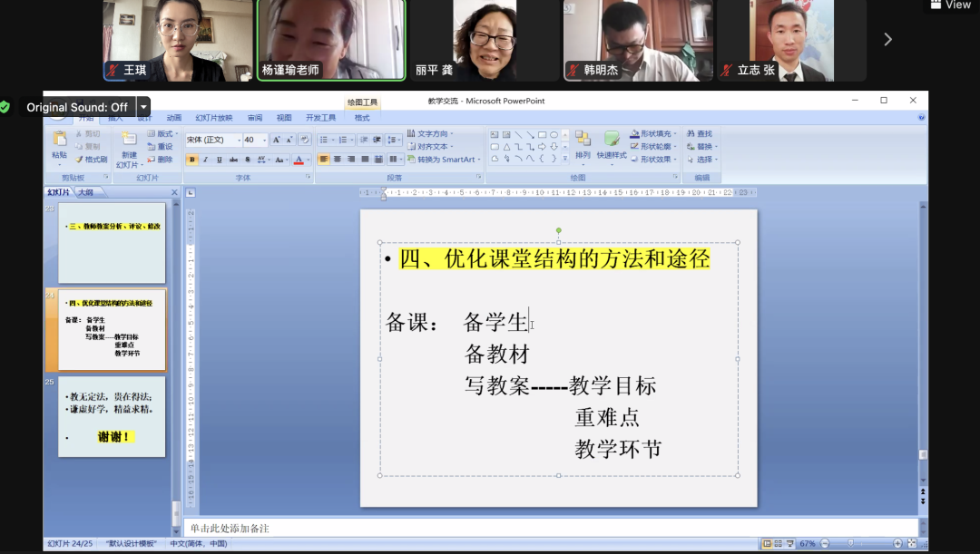Open 对齐文本 align text dropdown
Viewport: 980px width, 554px height.
[x=431, y=146]
